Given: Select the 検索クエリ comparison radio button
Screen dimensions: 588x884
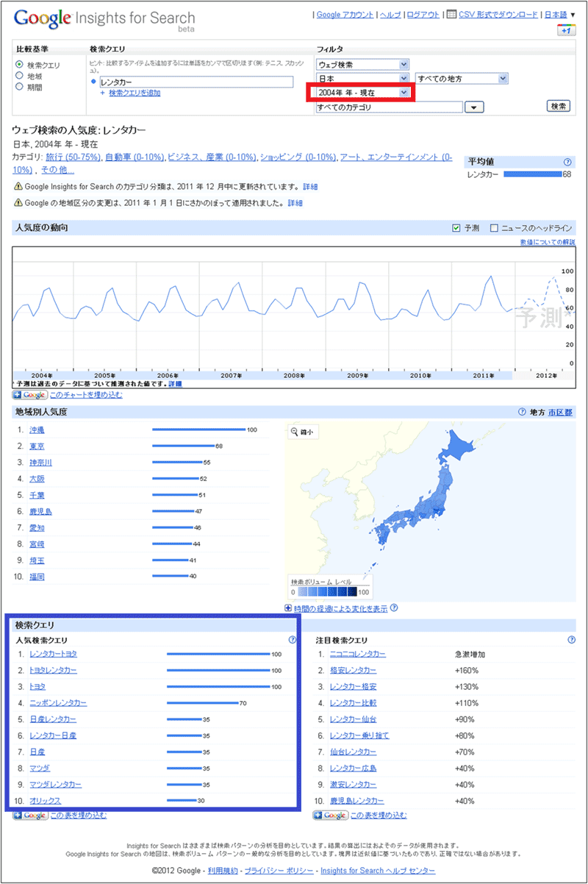Looking at the screenshot, I should (x=19, y=65).
